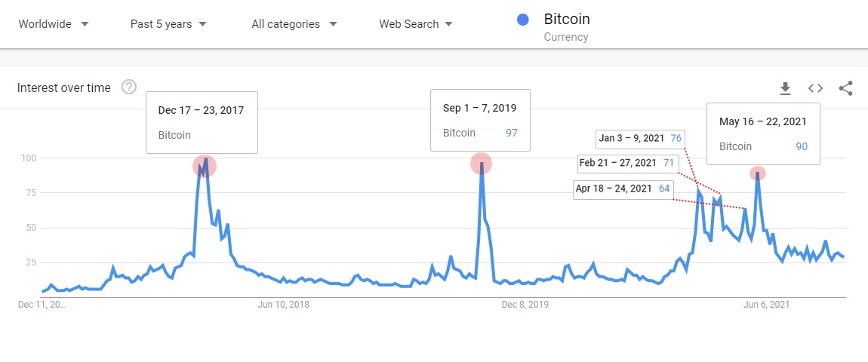
Task: Select the Jan 3 – 9, 2021 annotation
Action: tap(641, 138)
